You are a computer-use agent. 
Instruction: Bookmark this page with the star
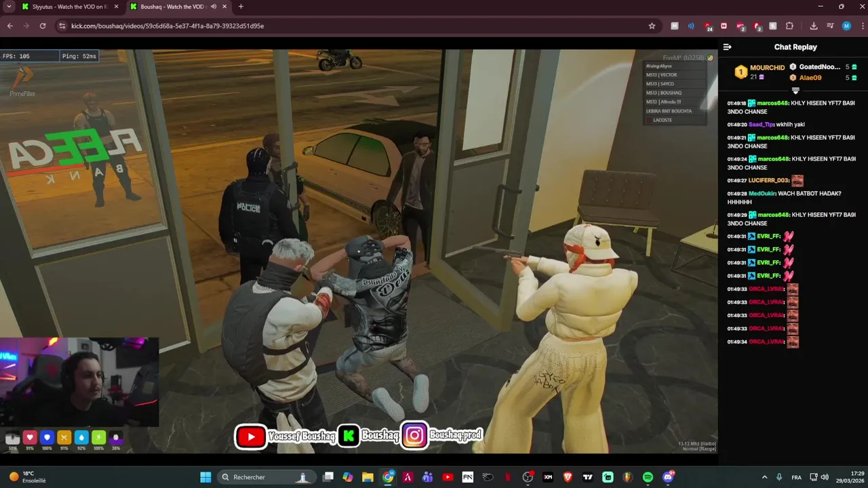click(x=652, y=26)
